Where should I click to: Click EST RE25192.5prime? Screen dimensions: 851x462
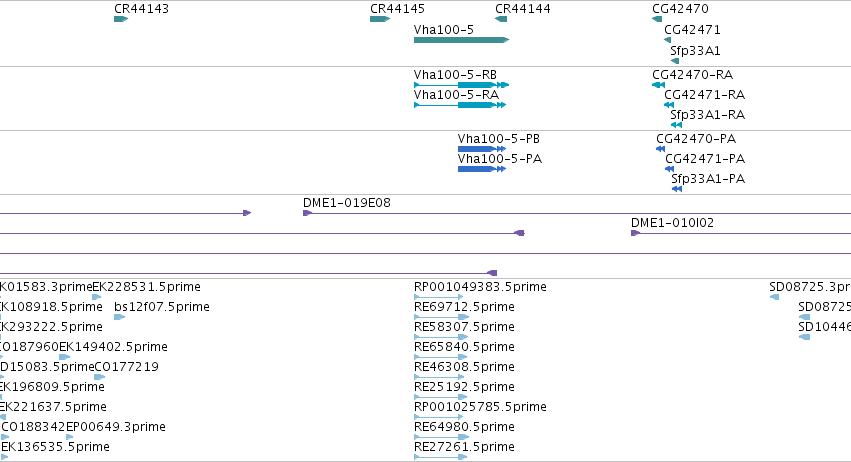pos(441,397)
